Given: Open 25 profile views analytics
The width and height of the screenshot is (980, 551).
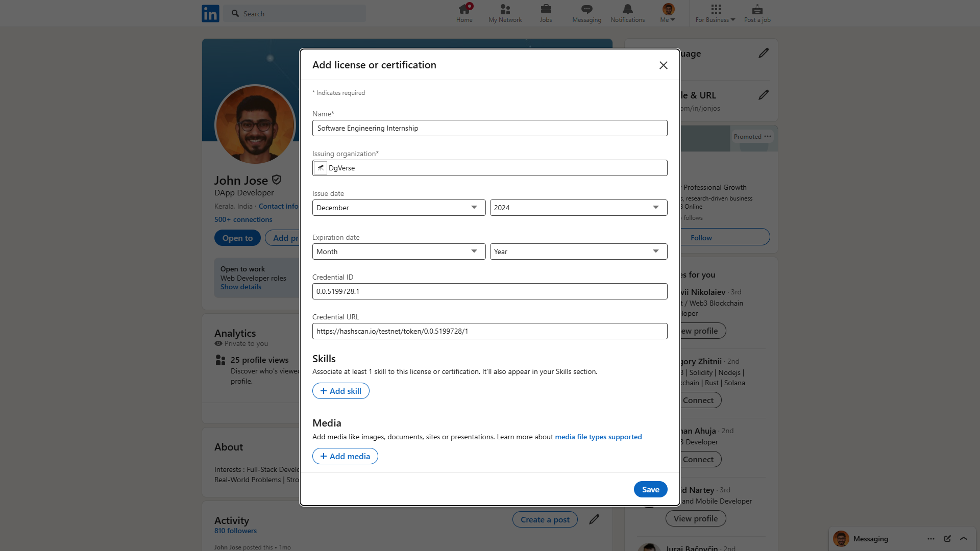Looking at the screenshot, I should coord(259,360).
